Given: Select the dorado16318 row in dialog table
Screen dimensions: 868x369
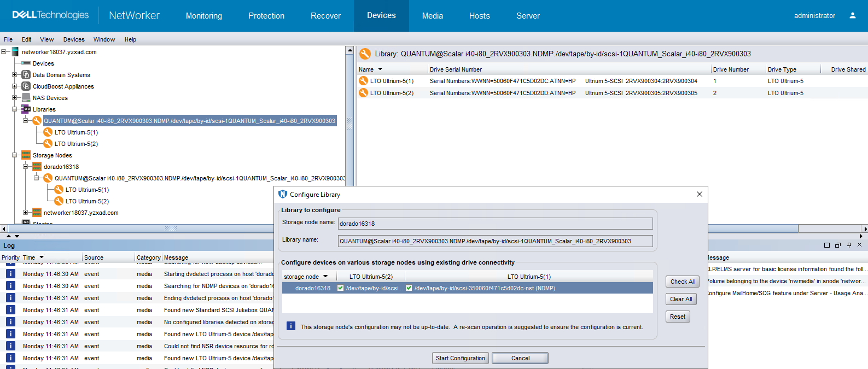Looking at the screenshot, I should click(x=468, y=288).
